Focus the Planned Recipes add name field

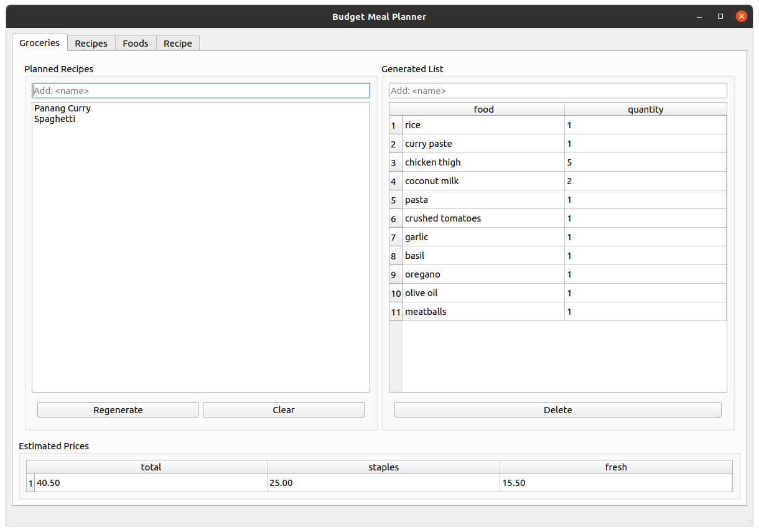pos(201,91)
